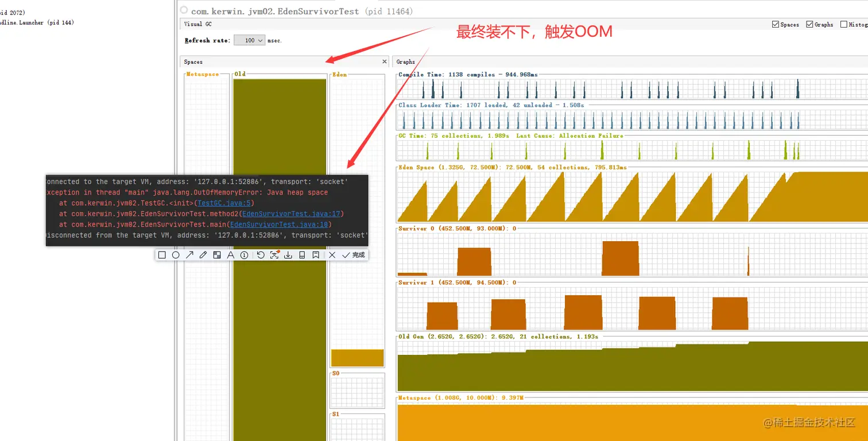Cancel the screenshot with the X icon
This screenshot has height=441, width=868.
pyautogui.click(x=332, y=255)
